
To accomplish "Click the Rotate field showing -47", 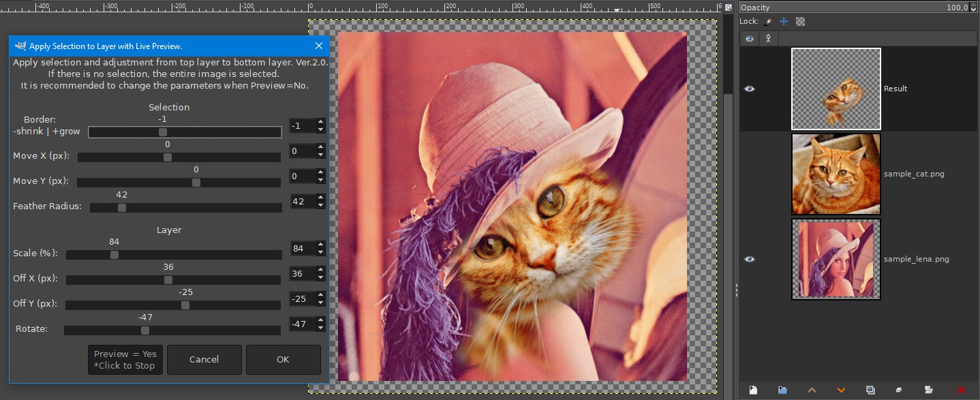I will [303, 324].
